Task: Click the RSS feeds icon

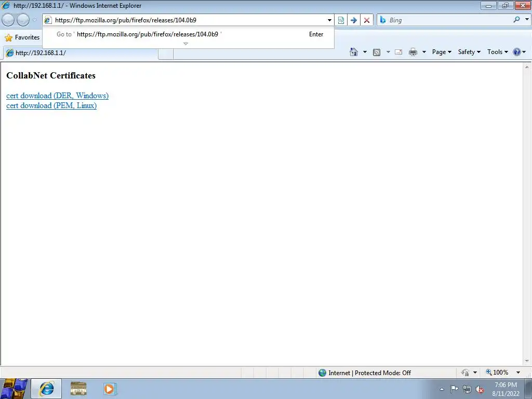Action: coord(377,52)
